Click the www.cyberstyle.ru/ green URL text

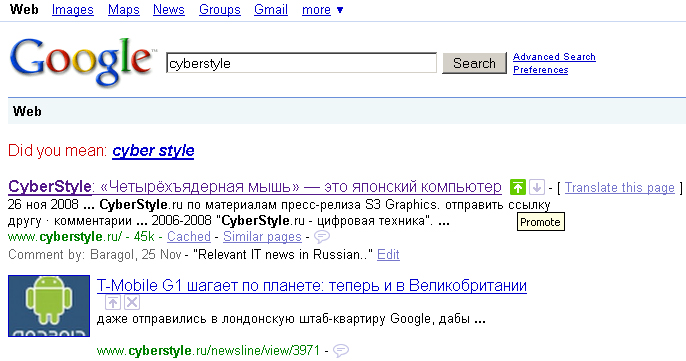65,237
